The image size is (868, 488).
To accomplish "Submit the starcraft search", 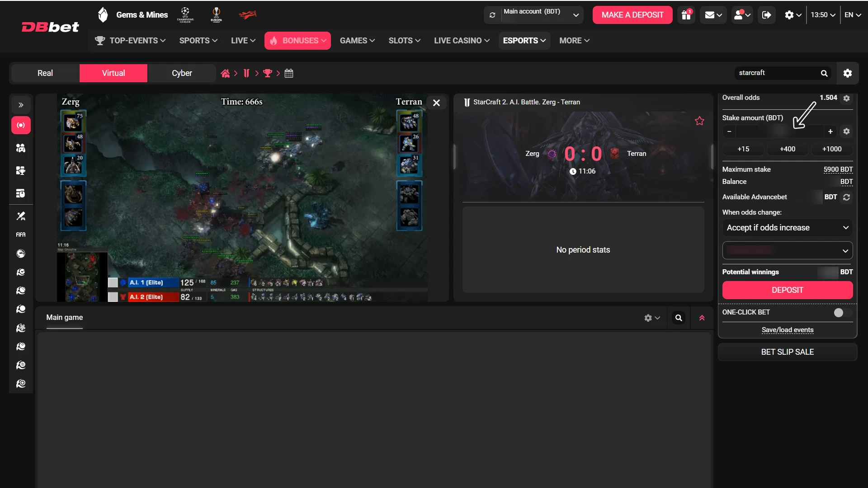I will [824, 73].
